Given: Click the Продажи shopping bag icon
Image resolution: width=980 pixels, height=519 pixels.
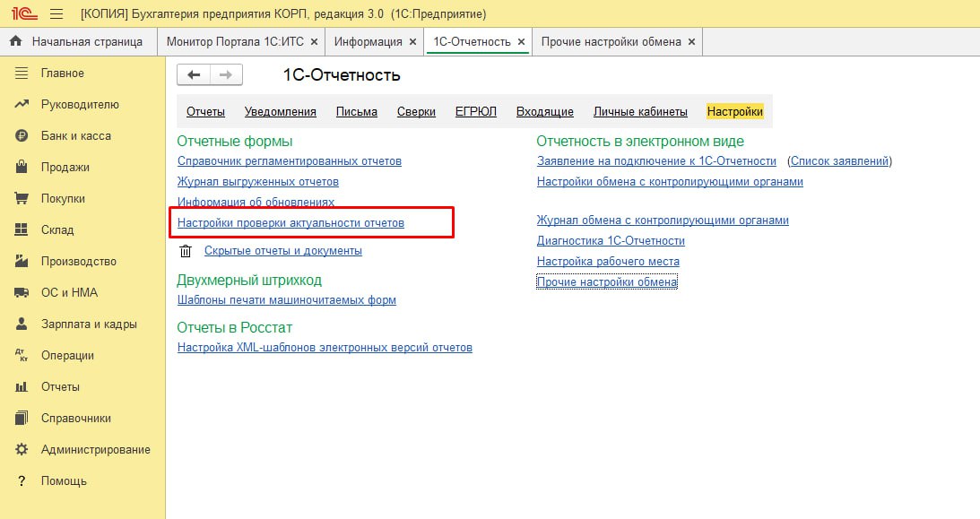Looking at the screenshot, I should (x=22, y=167).
